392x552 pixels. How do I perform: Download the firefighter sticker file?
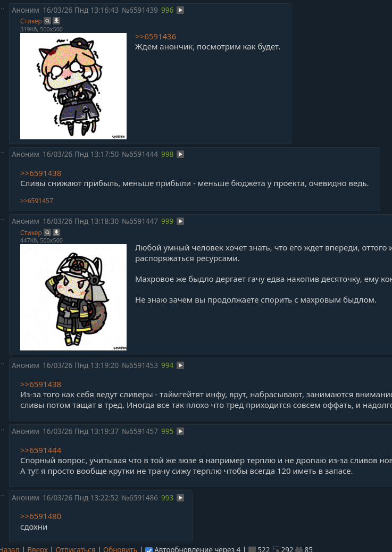pyautogui.click(x=56, y=232)
